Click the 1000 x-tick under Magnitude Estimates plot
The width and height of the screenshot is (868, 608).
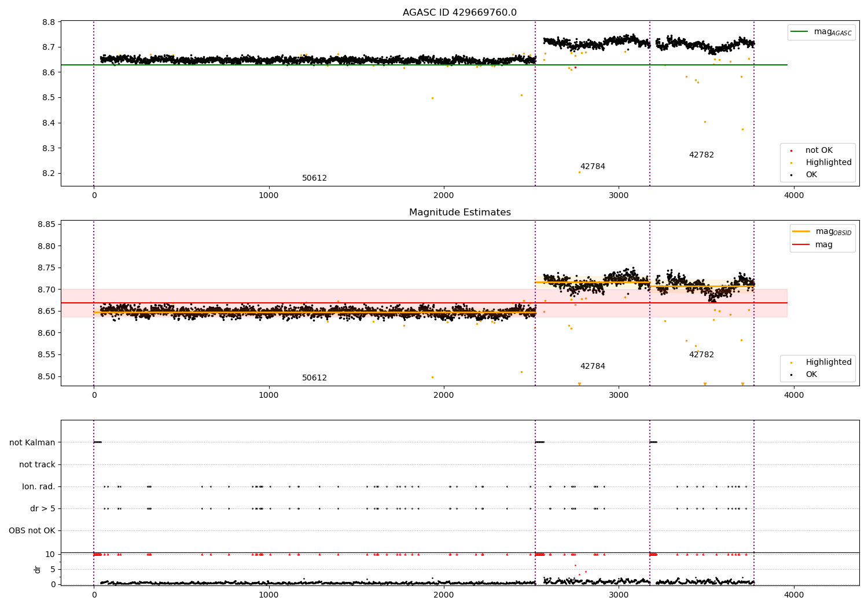pos(269,395)
